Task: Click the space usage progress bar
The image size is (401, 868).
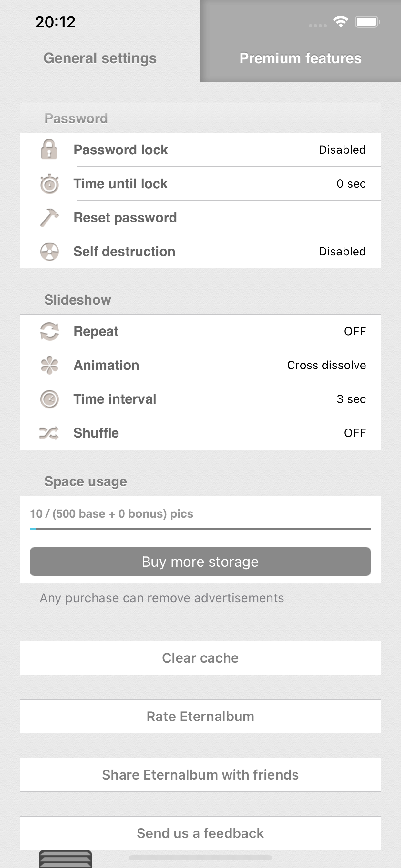Action: pos(200,529)
